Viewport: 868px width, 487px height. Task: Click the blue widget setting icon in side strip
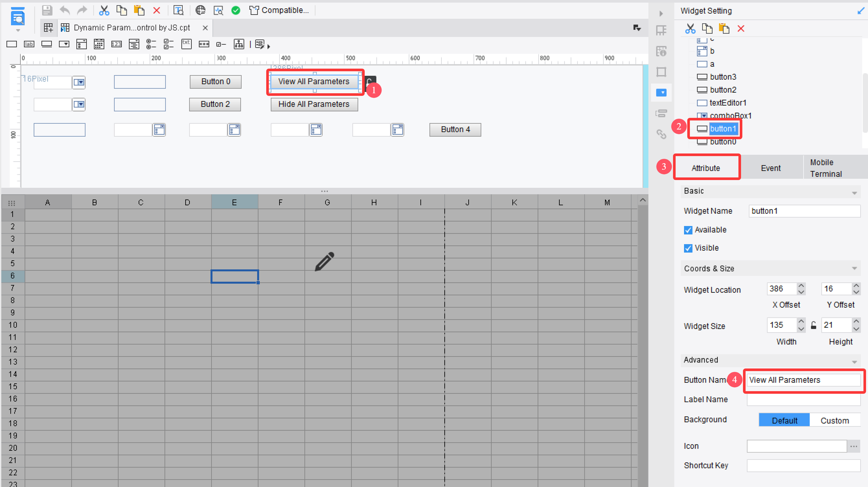[x=661, y=93]
